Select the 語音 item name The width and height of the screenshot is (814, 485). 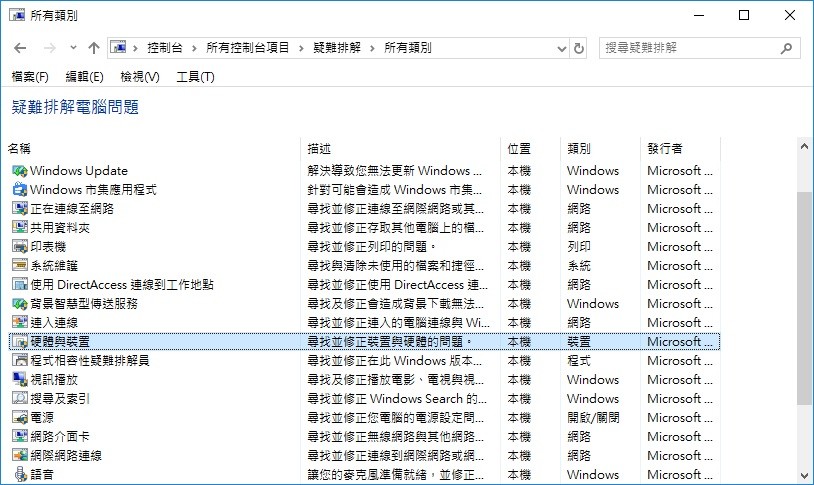42,474
